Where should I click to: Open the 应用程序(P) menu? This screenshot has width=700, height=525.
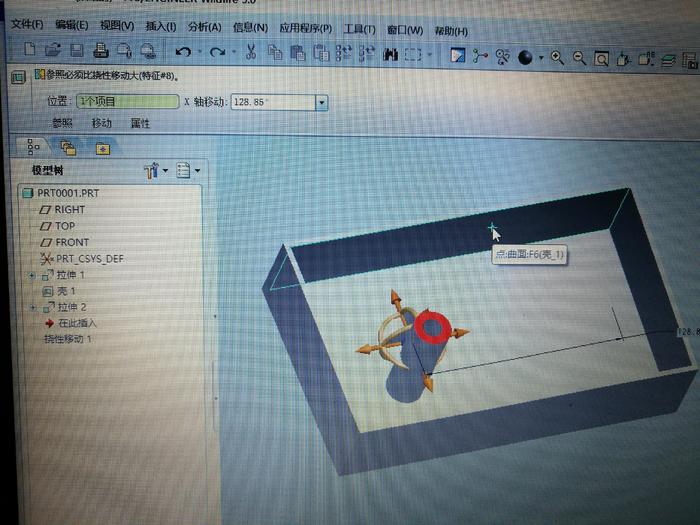tap(306, 29)
